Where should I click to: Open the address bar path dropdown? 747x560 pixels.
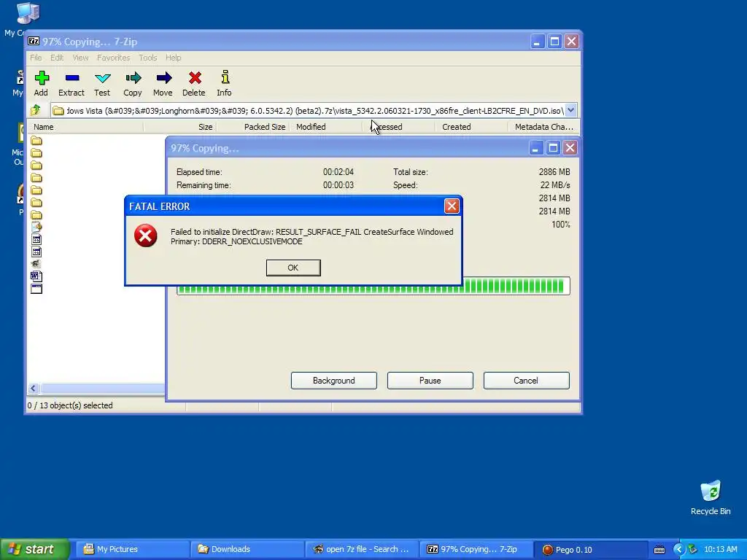(x=570, y=111)
